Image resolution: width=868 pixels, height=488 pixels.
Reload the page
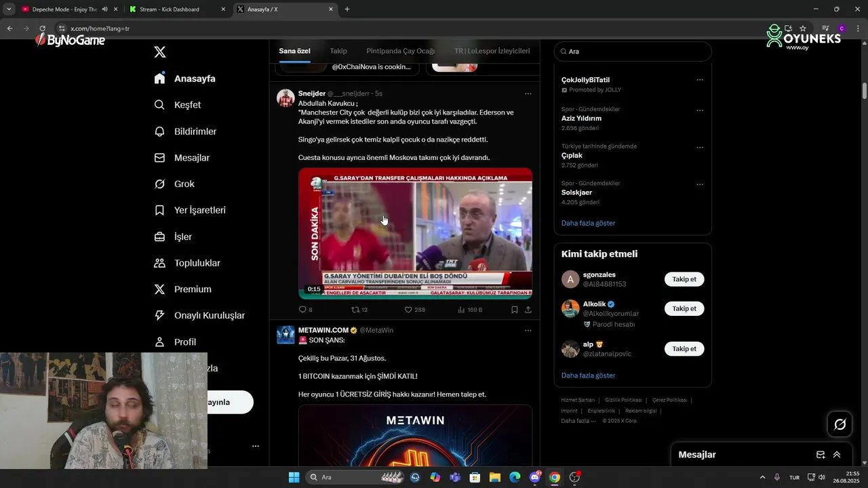point(42,28)
